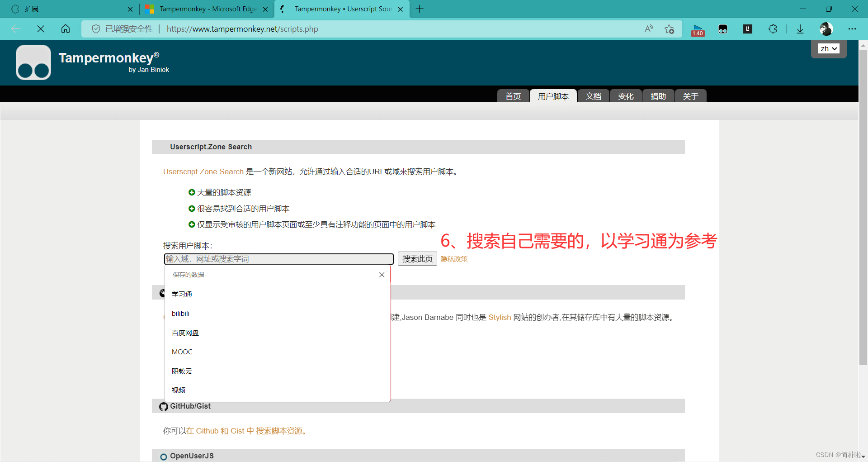868x462 pixels.
Task: Open the black square L extension
Action: pos(748,29)
